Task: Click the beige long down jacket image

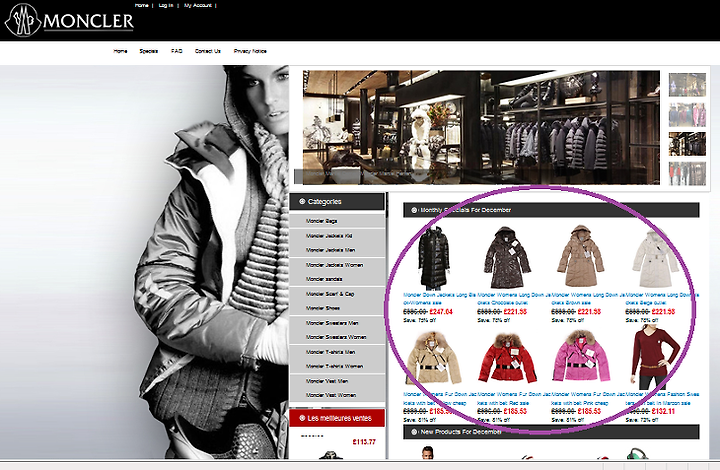Action: (654, 257)
